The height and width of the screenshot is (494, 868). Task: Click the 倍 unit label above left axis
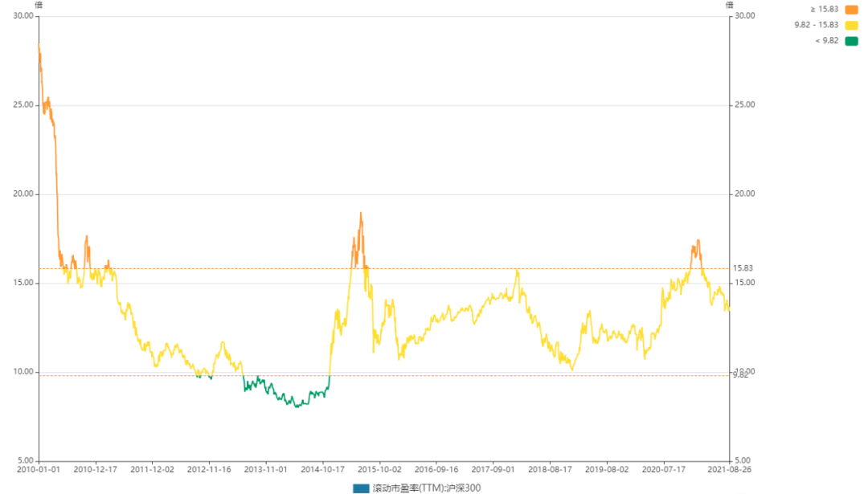pyautogui.click(x=39, y=5)
